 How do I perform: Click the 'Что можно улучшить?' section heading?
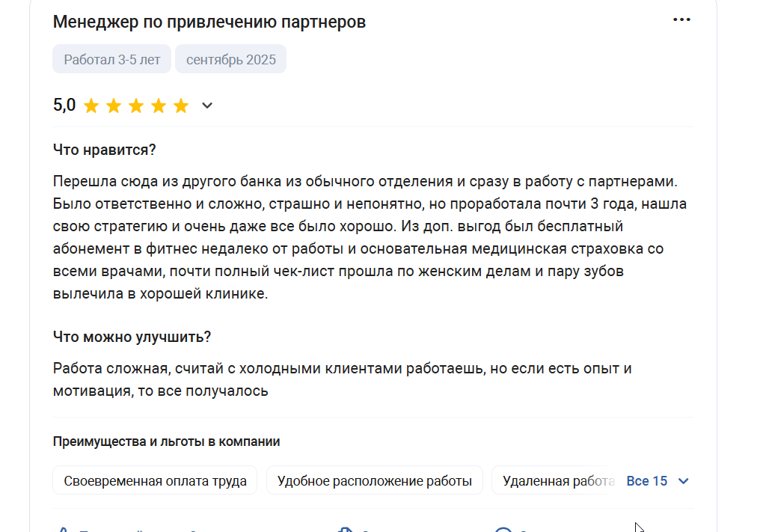[132, 337]
